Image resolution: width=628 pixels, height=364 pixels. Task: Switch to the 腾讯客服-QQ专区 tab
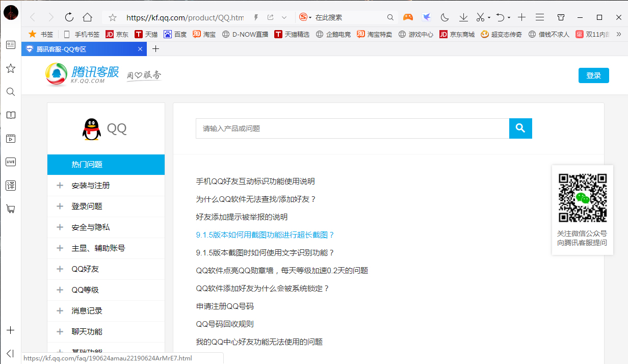[82, 49]
